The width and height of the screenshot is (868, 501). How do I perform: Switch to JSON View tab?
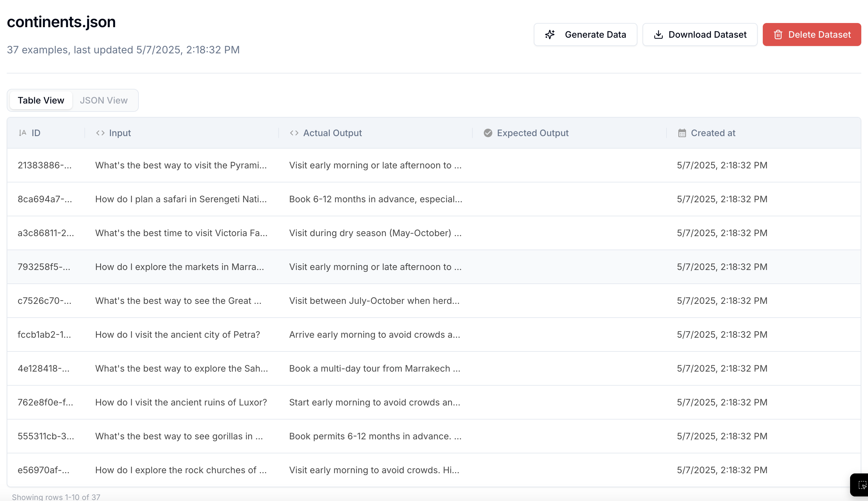coord(104,100)
